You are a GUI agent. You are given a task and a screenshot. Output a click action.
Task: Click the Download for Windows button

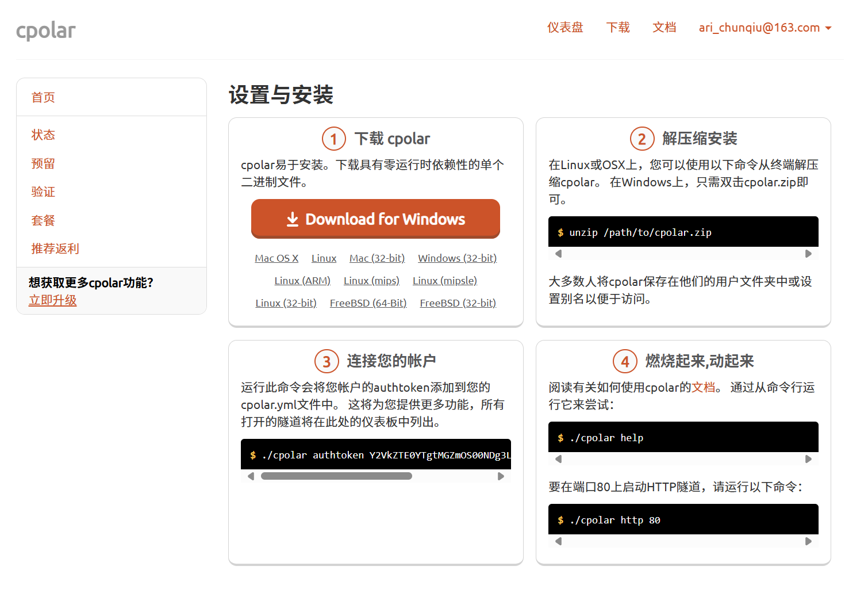[x=375, y=219]
